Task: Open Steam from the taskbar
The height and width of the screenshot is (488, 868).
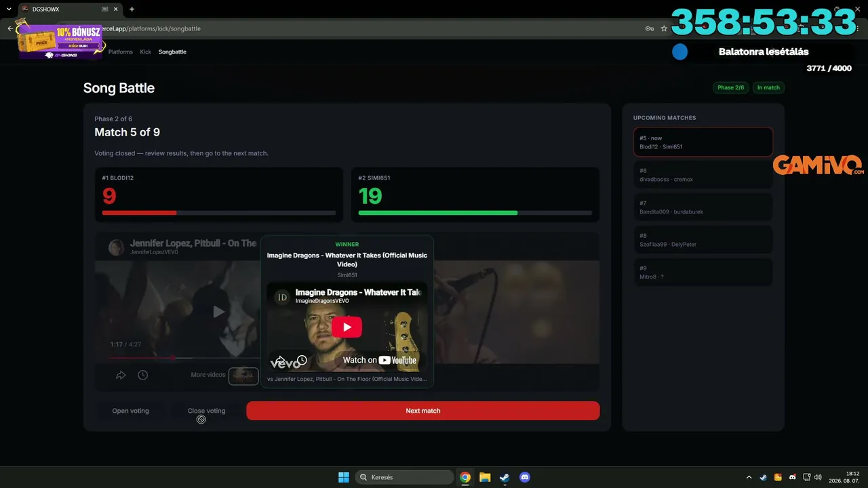Action: point(505,477)
